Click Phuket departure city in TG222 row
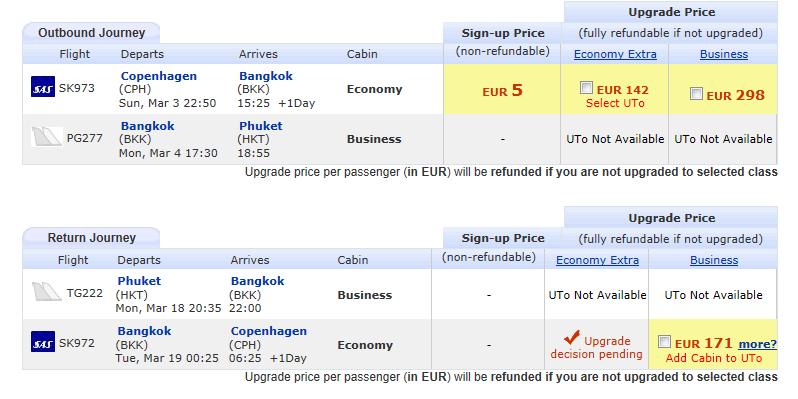Screen dimensions: 798x399 139,281
